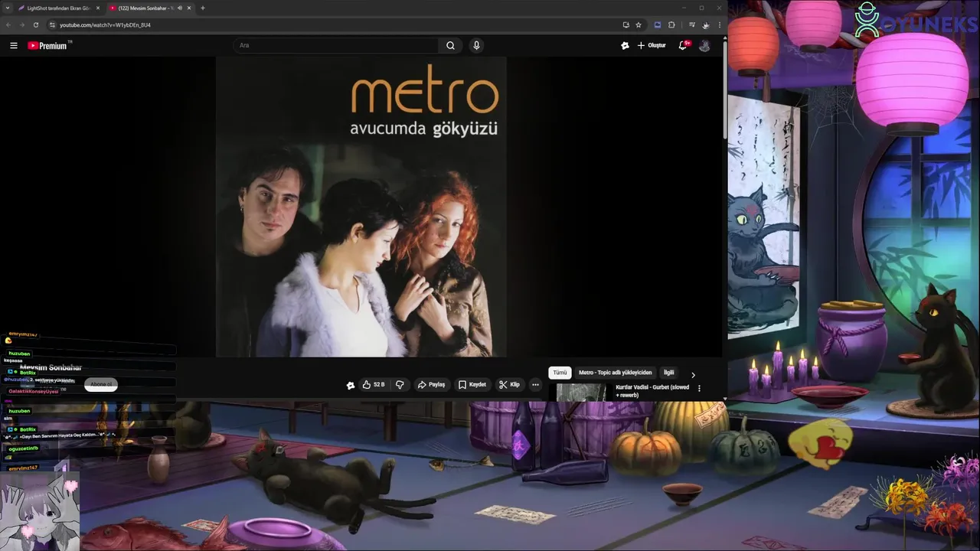Image resolution: width=980 pixels, height=551 pixels.
Task: Close the LightShot browser tab
Action: (98, 8)
